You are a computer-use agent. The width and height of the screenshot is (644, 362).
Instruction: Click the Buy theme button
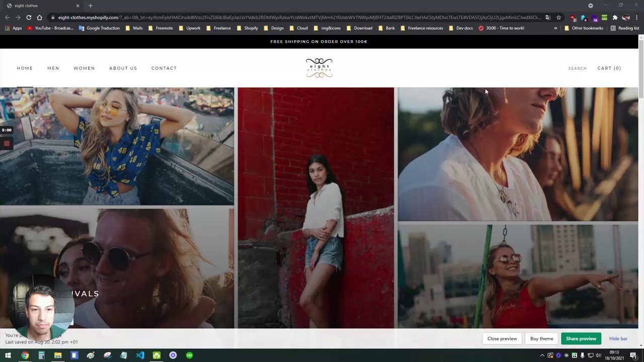pos(541,339)
